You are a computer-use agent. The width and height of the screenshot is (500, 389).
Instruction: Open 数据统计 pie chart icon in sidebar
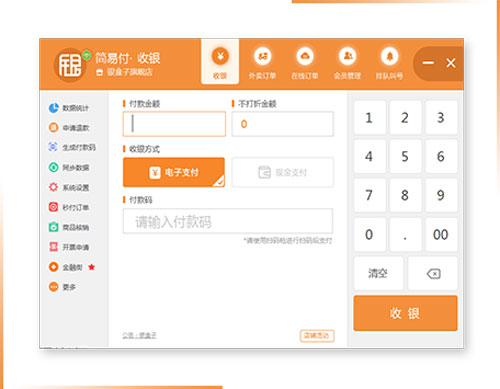[54, 108]
